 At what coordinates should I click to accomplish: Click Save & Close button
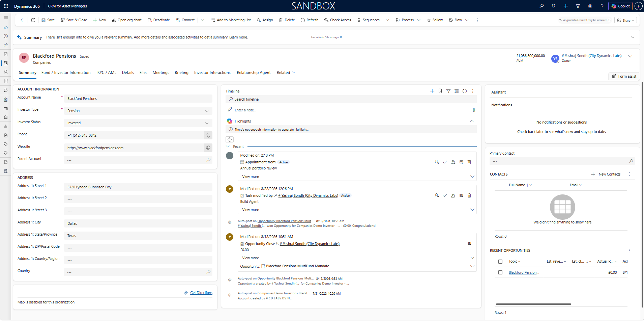click(x=74, y=20)
